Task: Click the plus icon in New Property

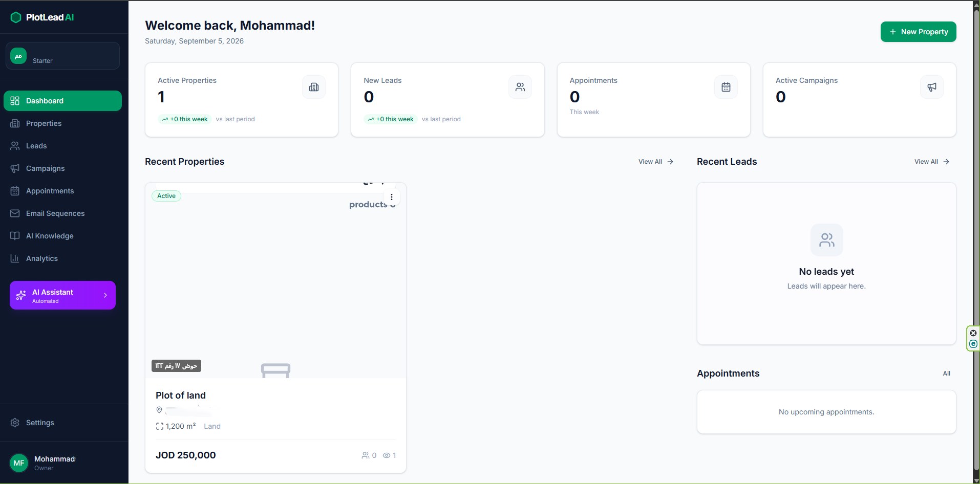Action: coord(893,32)
